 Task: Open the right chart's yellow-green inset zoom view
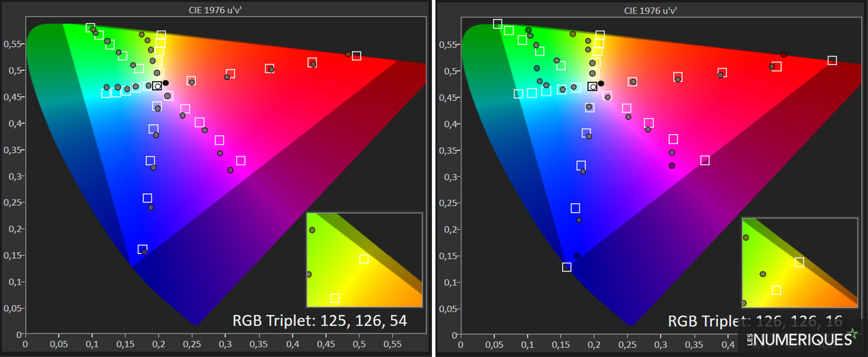800,262
